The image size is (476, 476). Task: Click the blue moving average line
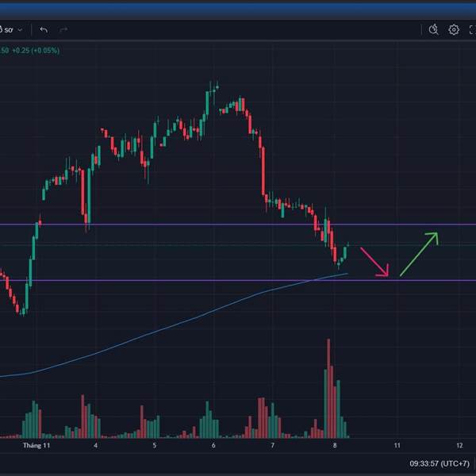(159, 332)
